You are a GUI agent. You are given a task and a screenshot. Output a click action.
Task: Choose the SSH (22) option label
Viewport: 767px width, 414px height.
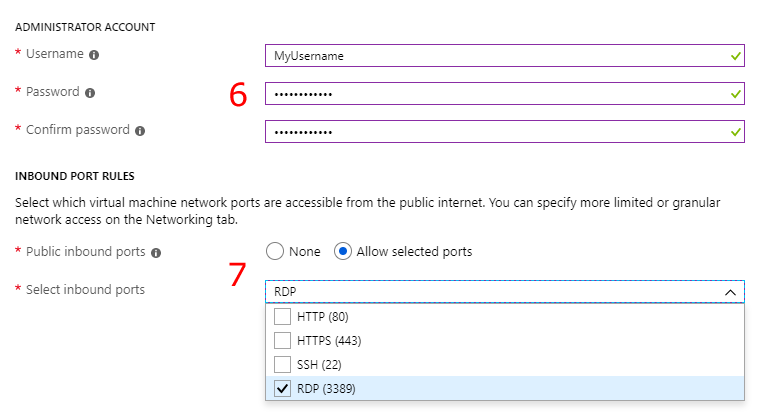click(319, 365)
